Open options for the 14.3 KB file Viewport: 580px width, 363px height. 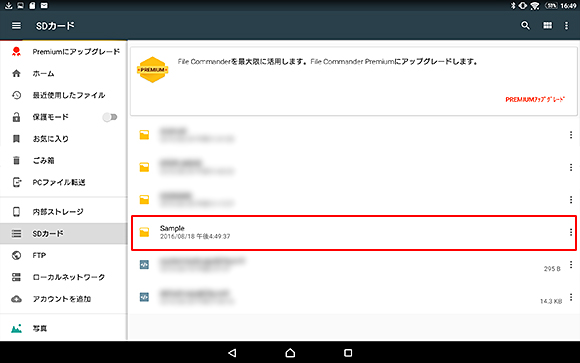[571, 297]
